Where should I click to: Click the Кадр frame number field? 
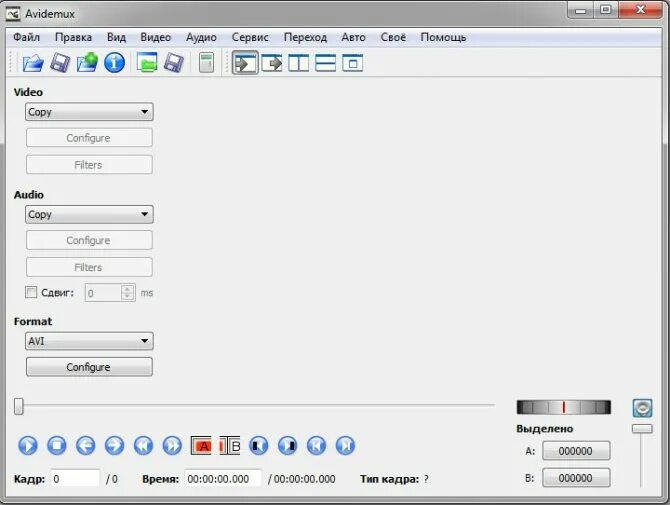coord(75,479)
